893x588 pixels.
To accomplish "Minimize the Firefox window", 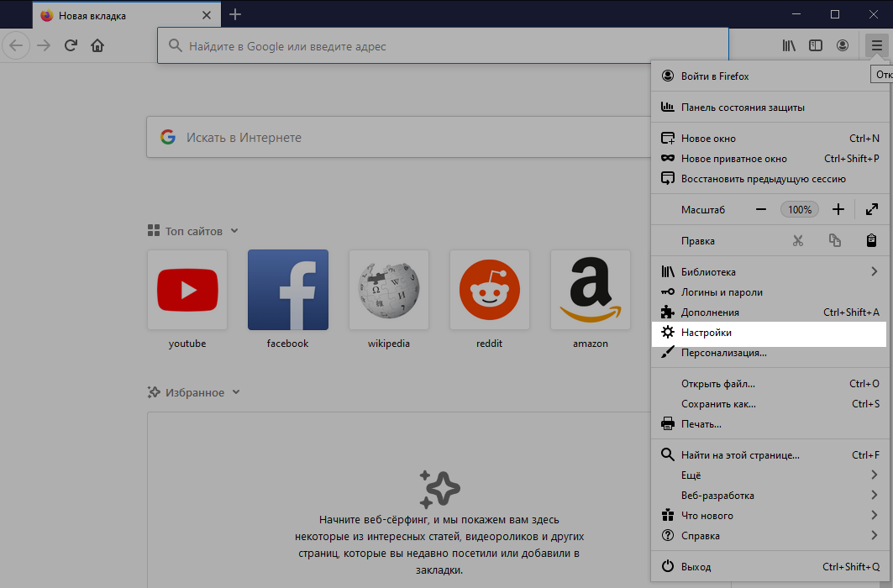I will [796, 14].
